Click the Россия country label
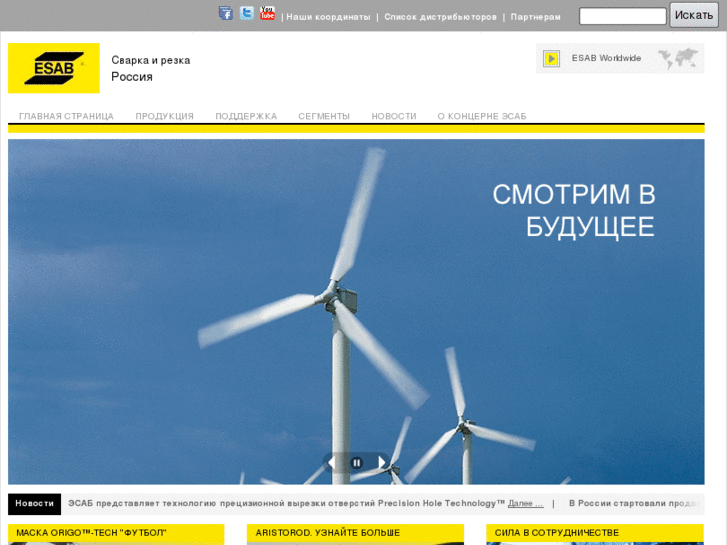Viewport: 727px width, 545px height. (x=132, y=77)
